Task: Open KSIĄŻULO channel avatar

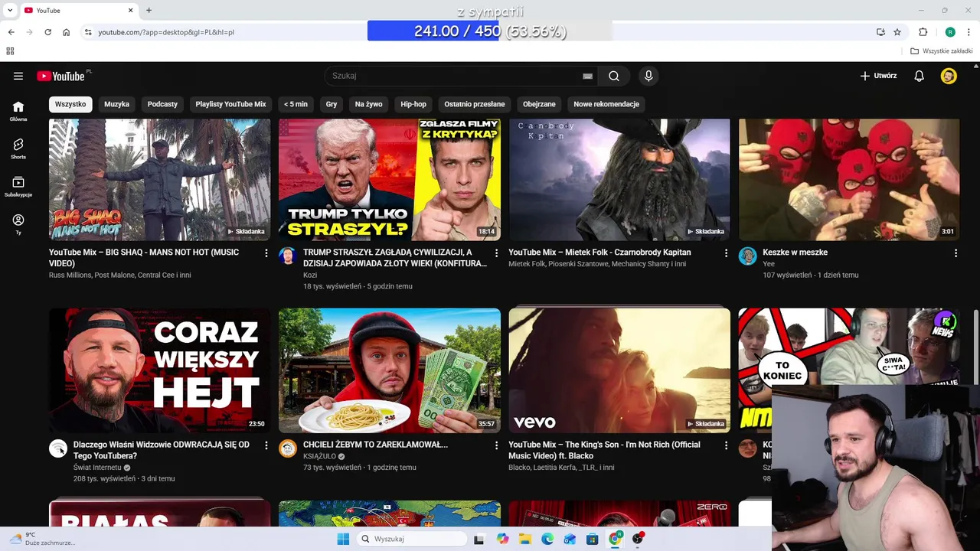Action: [288, 448]
